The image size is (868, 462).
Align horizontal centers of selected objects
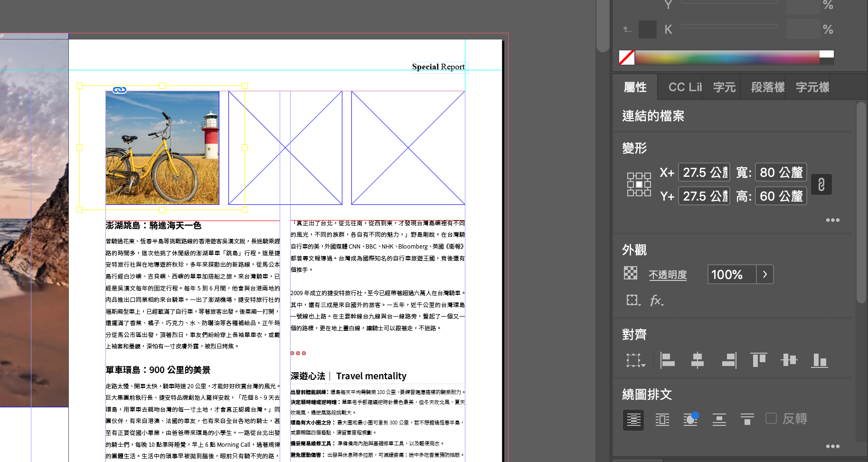(697, 360)
